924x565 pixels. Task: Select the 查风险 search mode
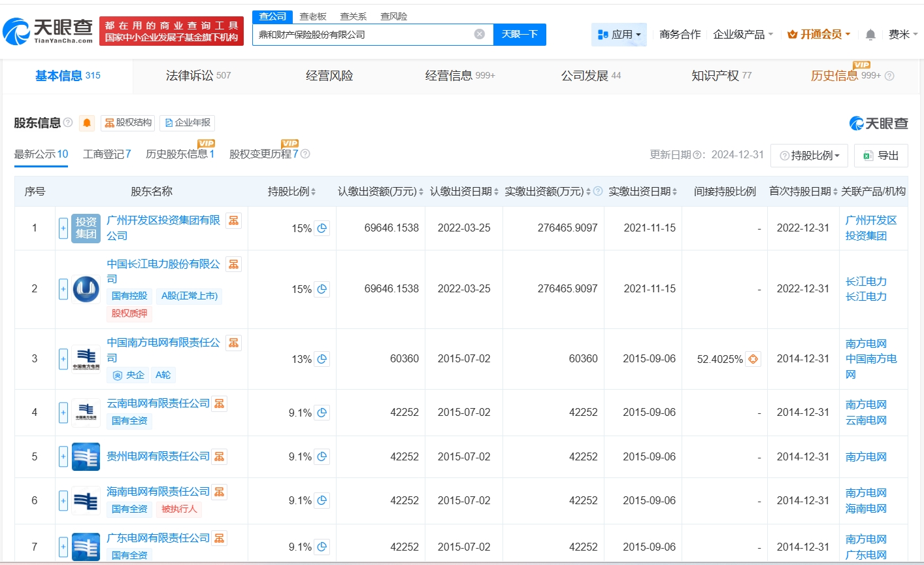click(x=394, y=16)
